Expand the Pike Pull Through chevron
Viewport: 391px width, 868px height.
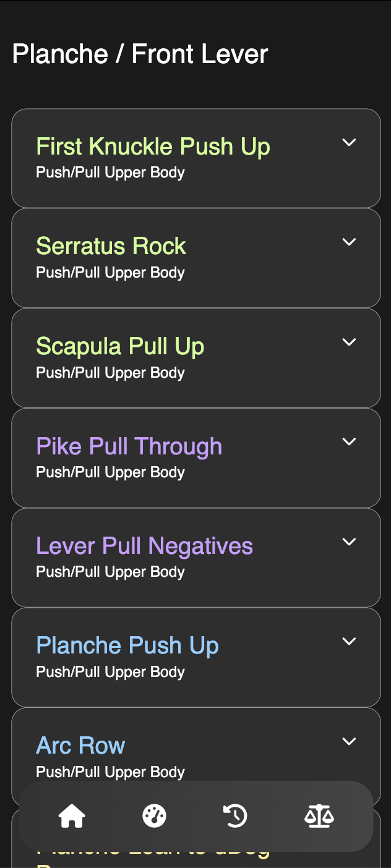(350, 442)
